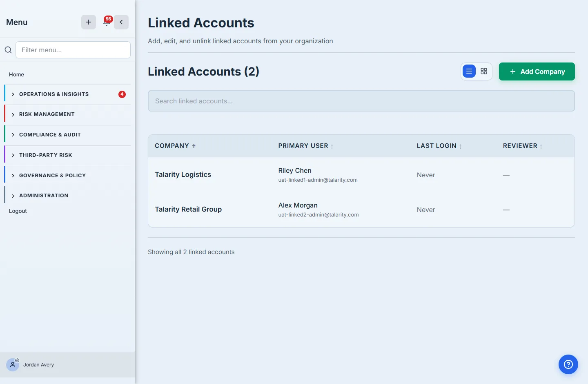
Task: Open the help question mark button
Action: tap(568, 364)
